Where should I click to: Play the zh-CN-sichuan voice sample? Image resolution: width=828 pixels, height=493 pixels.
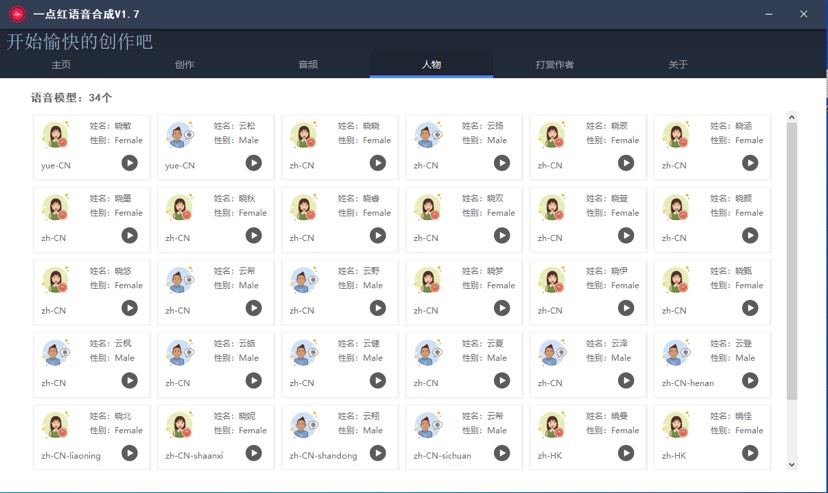click(502, 453)
